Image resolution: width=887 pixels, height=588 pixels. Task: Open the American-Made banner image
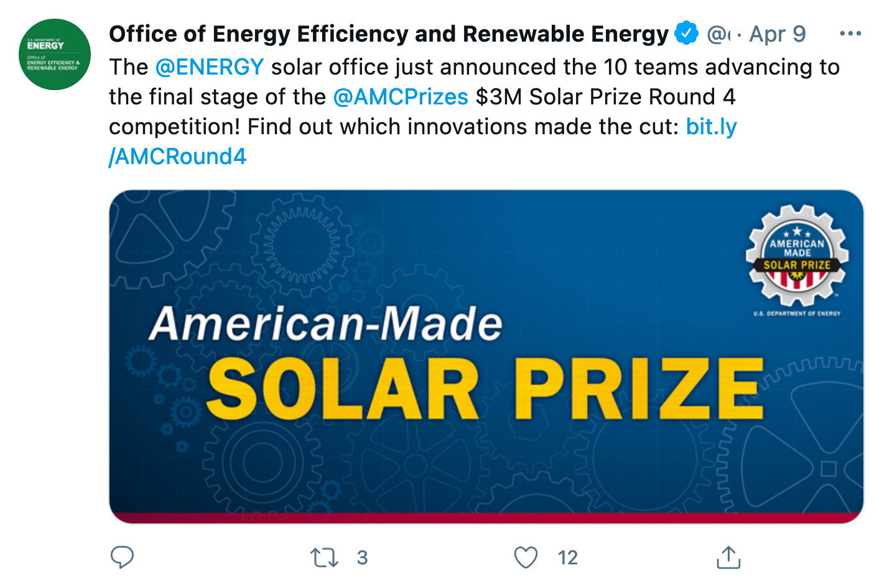[486, 357]
